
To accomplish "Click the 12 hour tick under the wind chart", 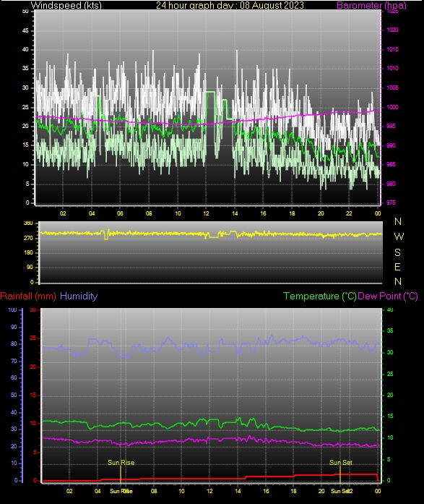I will [x=206, y=213].
